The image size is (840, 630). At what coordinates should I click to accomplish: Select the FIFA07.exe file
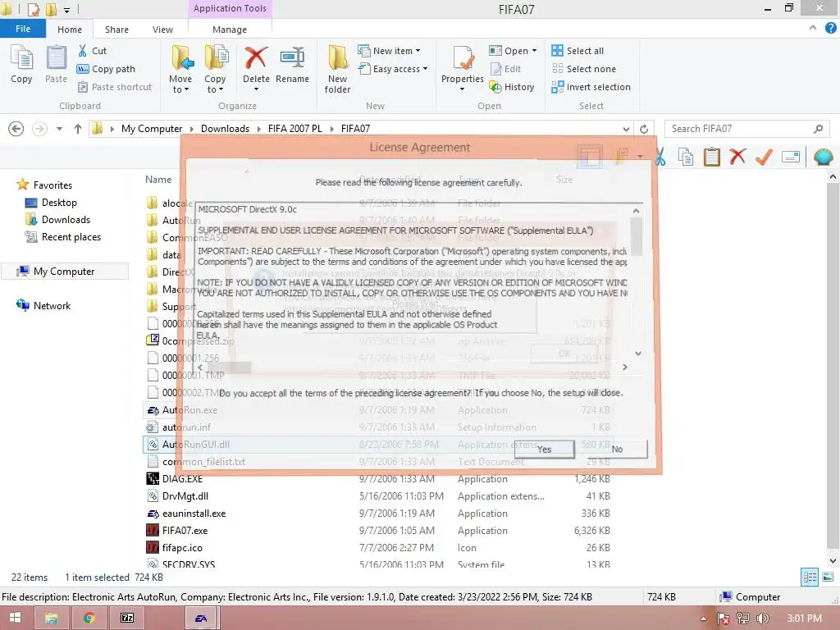pyautogui.click(x=185, y=531)
